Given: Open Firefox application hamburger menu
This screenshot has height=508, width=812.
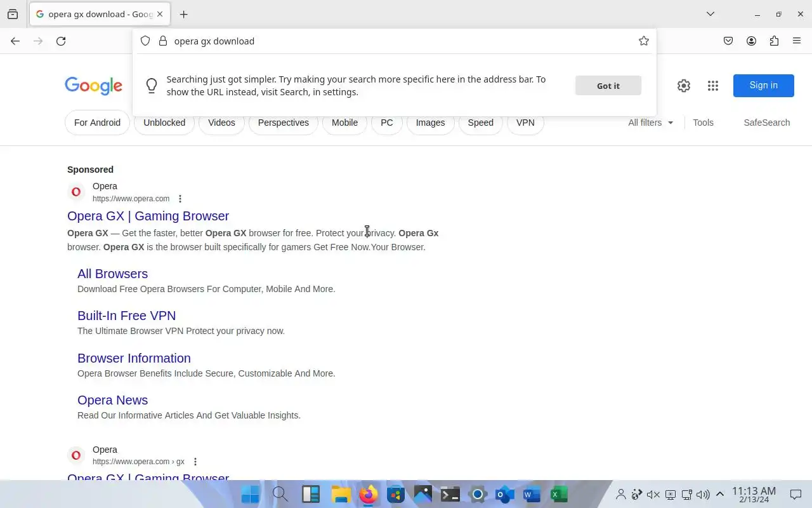Looking at the screenshot, I should click(x=797, y=41).
